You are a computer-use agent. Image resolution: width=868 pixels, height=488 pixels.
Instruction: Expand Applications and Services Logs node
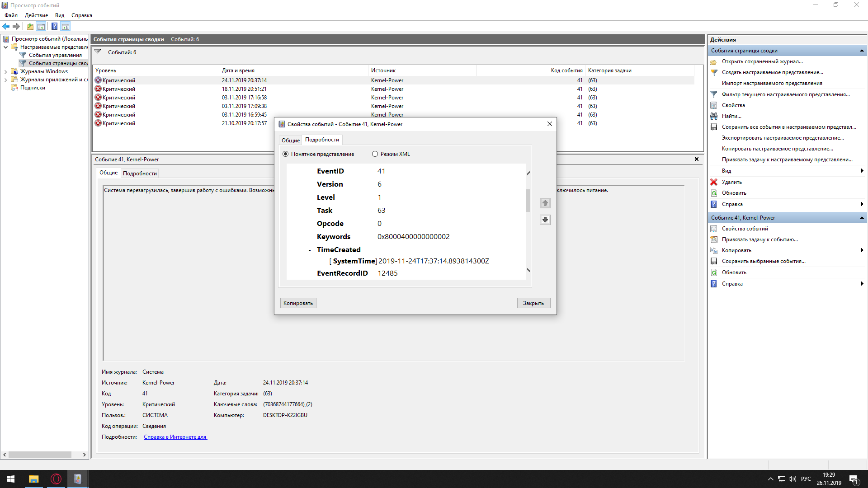(x=5, y=80)
